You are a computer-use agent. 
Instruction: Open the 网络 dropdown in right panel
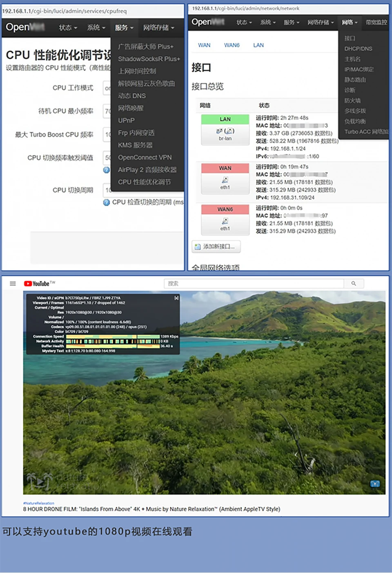click(x=350, y=22)
